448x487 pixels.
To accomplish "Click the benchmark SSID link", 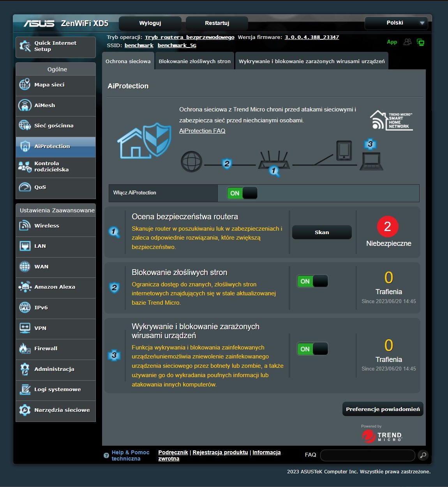I will click(139, 46).
